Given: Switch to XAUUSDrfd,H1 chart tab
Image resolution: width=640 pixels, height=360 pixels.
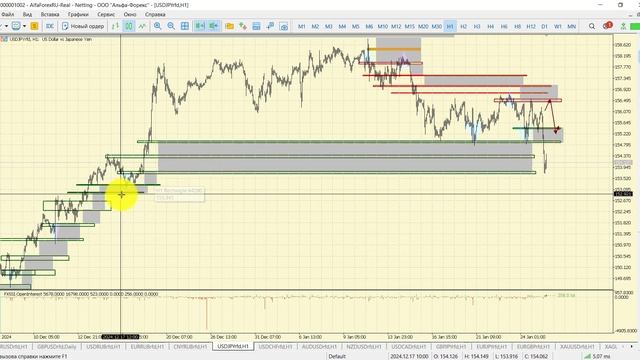Looking at the screenshot, I should coord(576,347).
